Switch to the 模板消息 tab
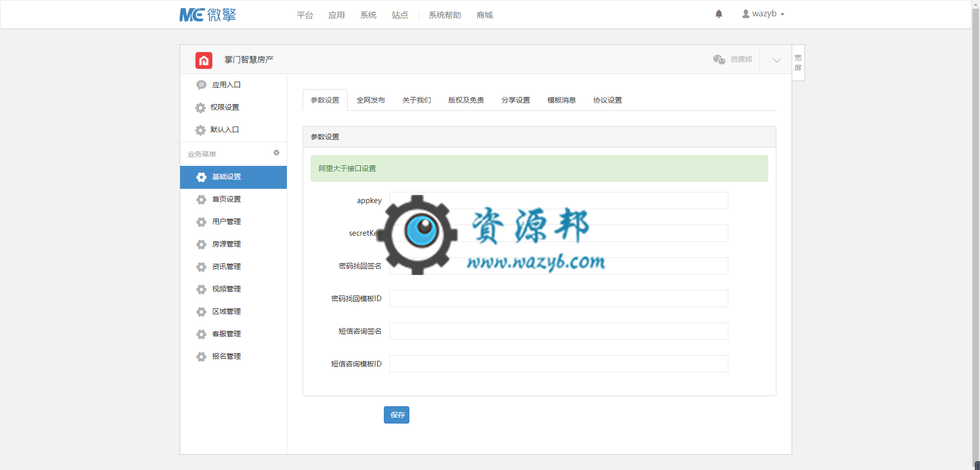The width and height of the screenshot is (980, 470). (x=561, y=100)
